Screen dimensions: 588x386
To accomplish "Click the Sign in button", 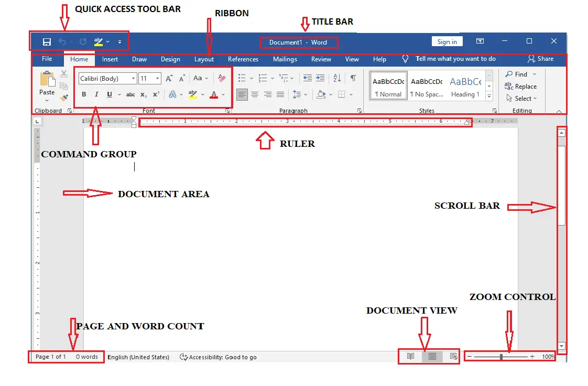I will tap(447, 41).
